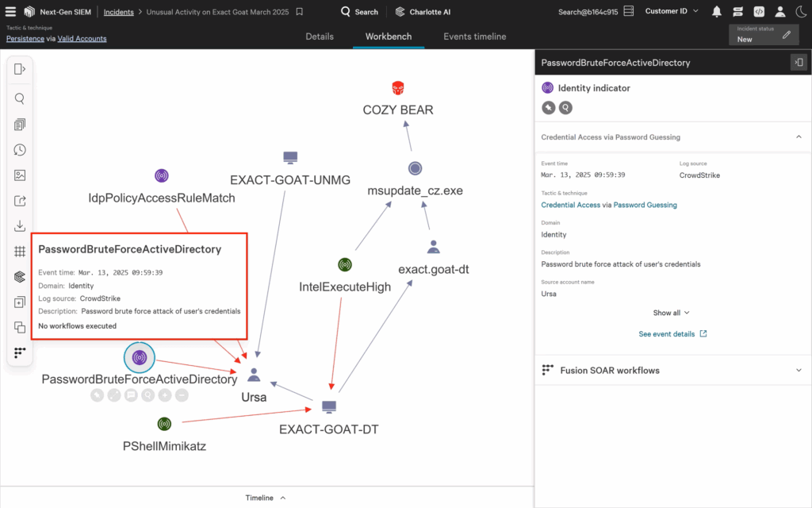Click the graph search magnifier tool
The width and height of the screenshot is (812, 508).
coord(20,98)
